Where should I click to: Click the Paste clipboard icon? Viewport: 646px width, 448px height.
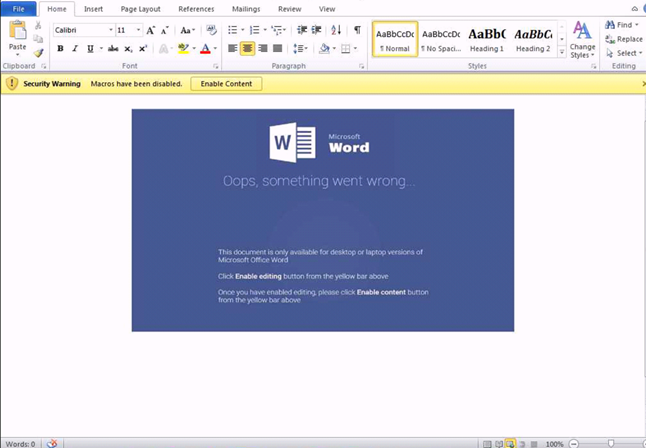click(18, 30)
